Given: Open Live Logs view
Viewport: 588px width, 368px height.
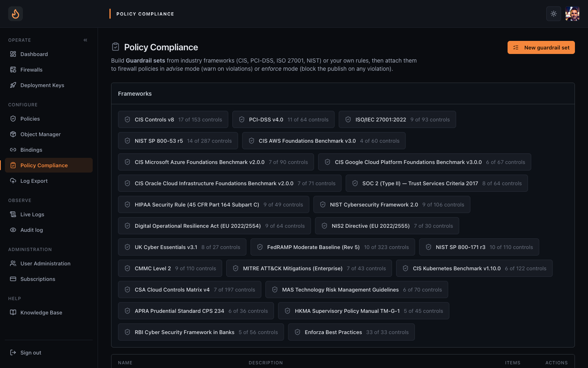Looking at the screenshot, I should tap(49, 214).
